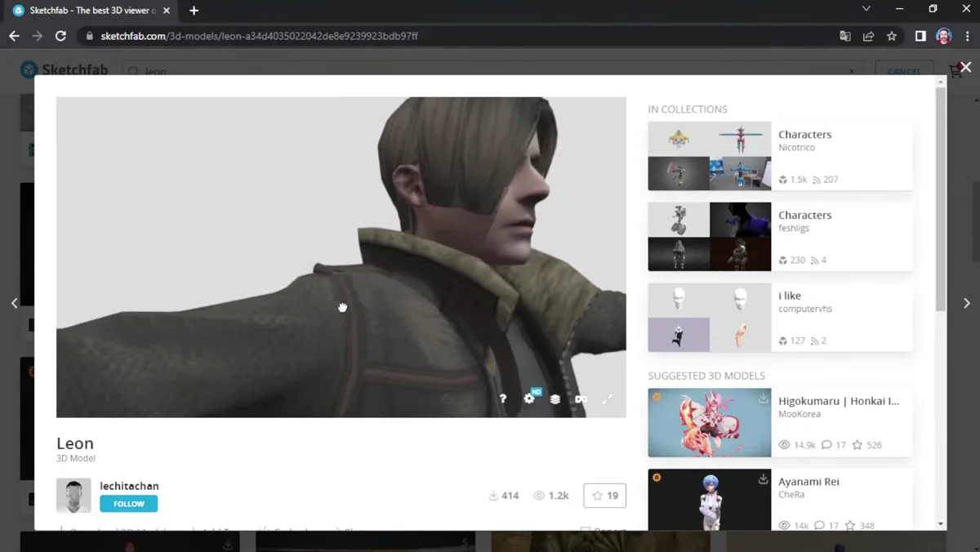The width and height of the screenshot is (980, 552).
Task: Click the Higokumaru model thumbnail
Action: (709, 422)
